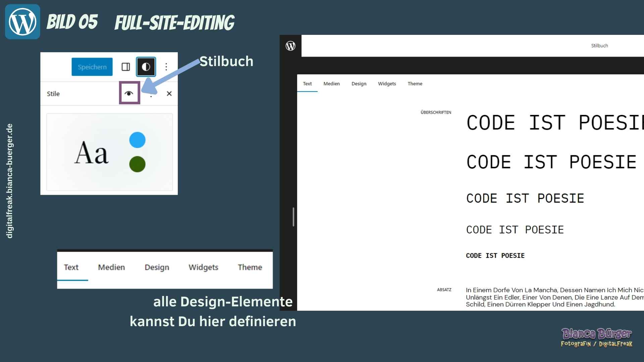Image resolution: width=644 pixels, height=362 pixels.
Task: Click the Stilbuch title in editor header
Action: click(599, 46)
